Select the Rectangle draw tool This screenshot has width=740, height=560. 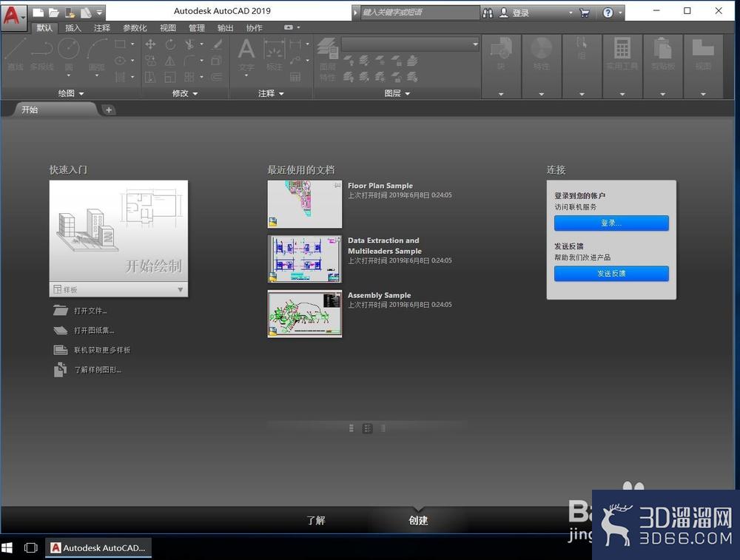coord(121,44)
